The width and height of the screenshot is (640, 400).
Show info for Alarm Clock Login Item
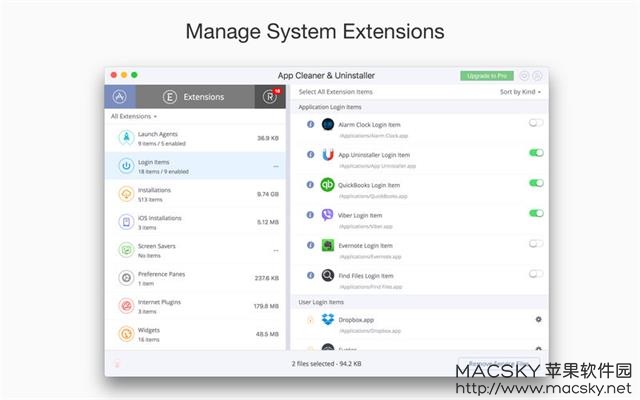(310, 124)
